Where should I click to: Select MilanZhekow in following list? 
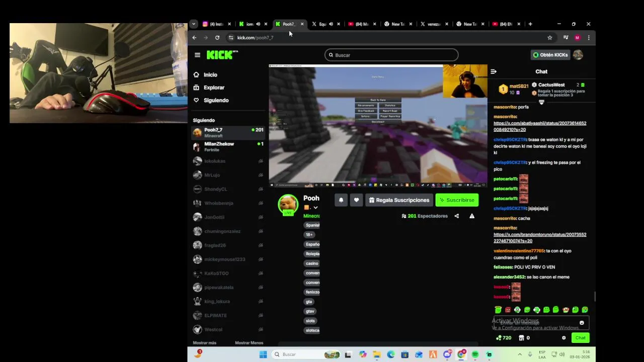(x=228, y=147)
